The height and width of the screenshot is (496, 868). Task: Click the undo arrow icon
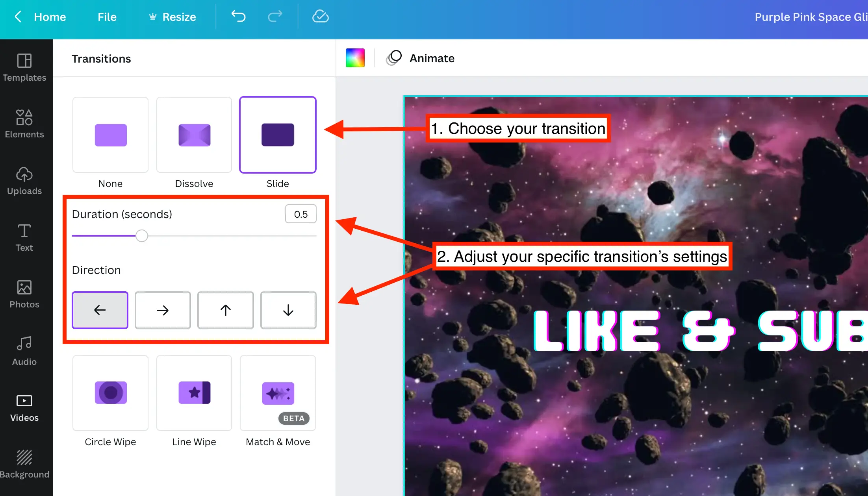238,17
